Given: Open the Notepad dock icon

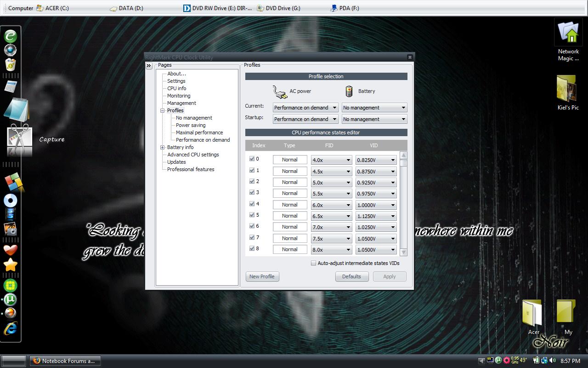Looking at the screenshot, I should click(x=16, y=109).
